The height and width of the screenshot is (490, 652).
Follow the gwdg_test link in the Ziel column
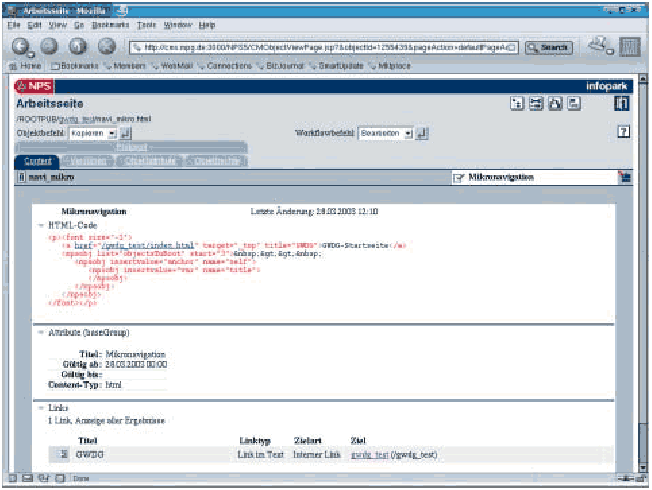pyautogui.click(x=367, y=453)
